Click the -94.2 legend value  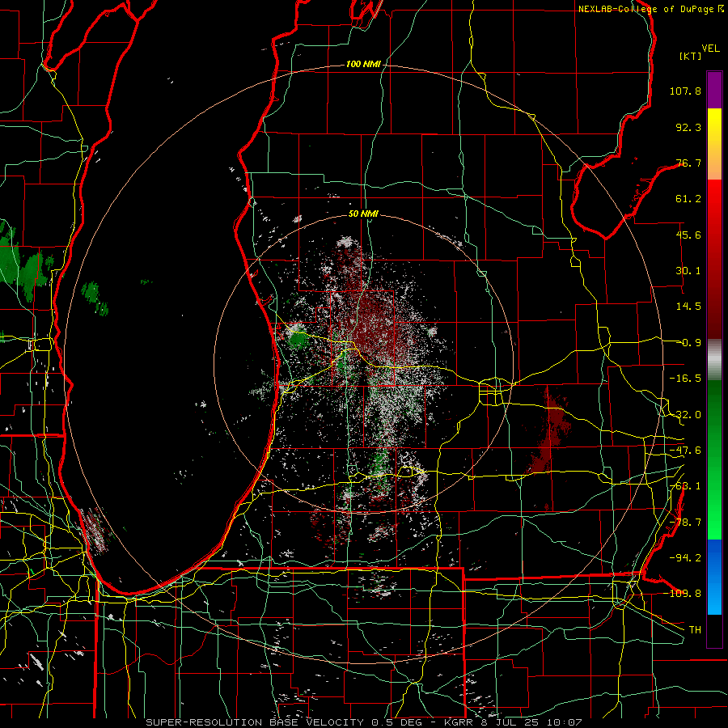click(x=685, y=558)
